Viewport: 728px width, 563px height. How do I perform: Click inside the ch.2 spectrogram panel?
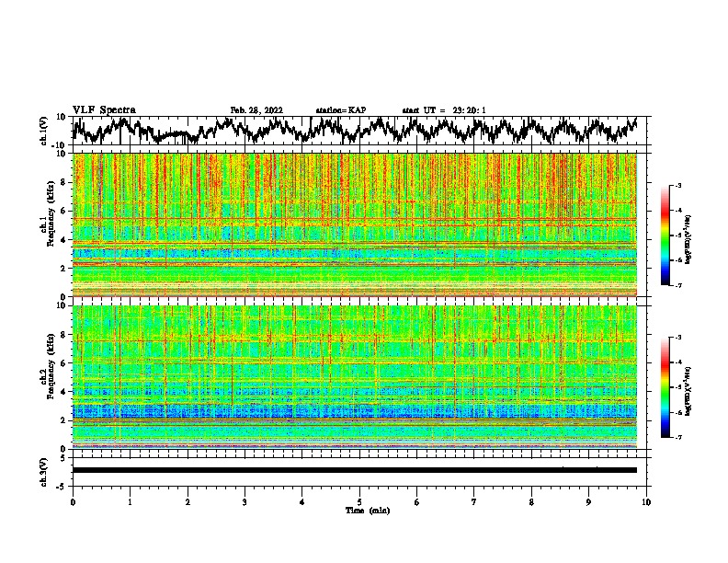click(355, 377)
